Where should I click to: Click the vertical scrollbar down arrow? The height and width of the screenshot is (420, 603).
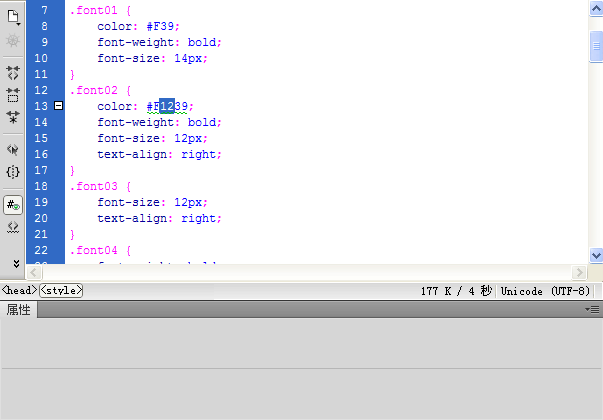(595, 256)
